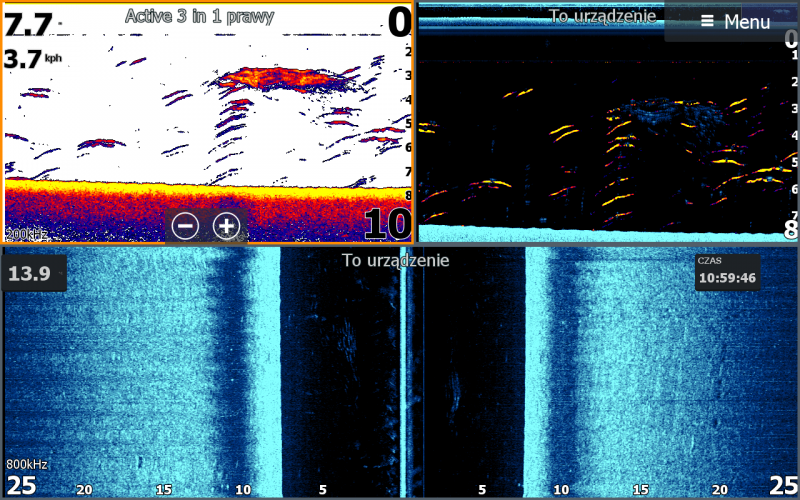The height and width of the screenshot is (500, 800).
Task: Tap the upper range value 0 on the sonar
Action: pyautogui.click(x=398, y=22)
